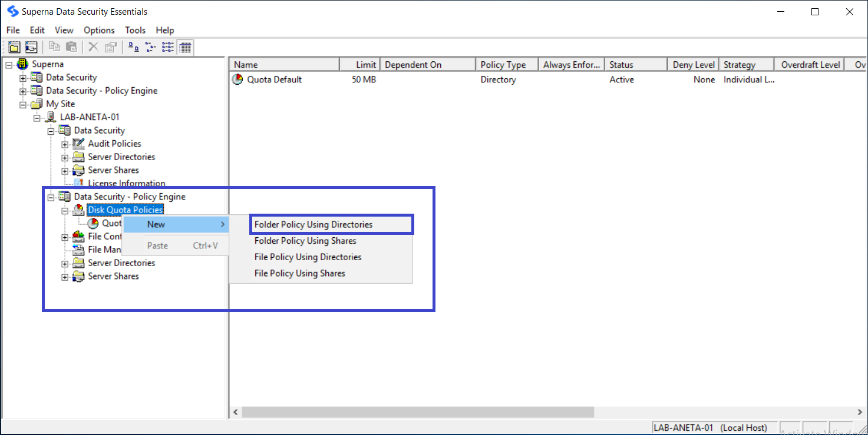Click the File Cont… tree node icon
868x435 pixels.
[78, 236]
